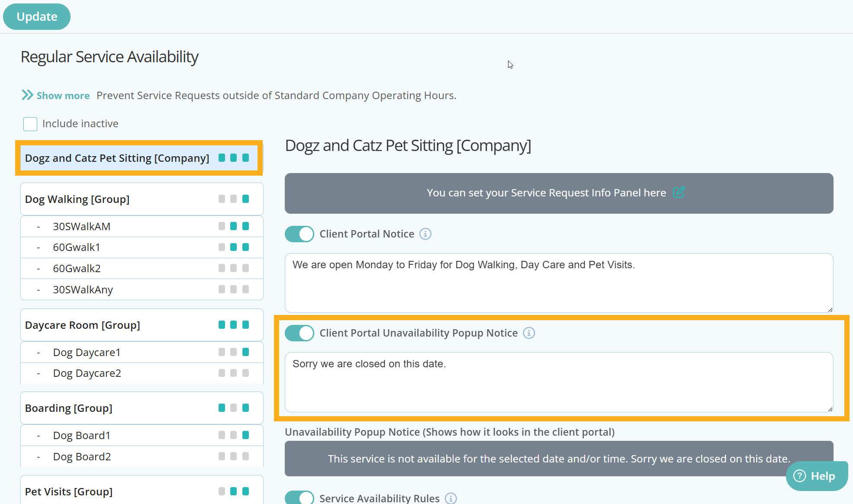Click the Help question mark icon
853x504 pixels.
coord(800,476)
